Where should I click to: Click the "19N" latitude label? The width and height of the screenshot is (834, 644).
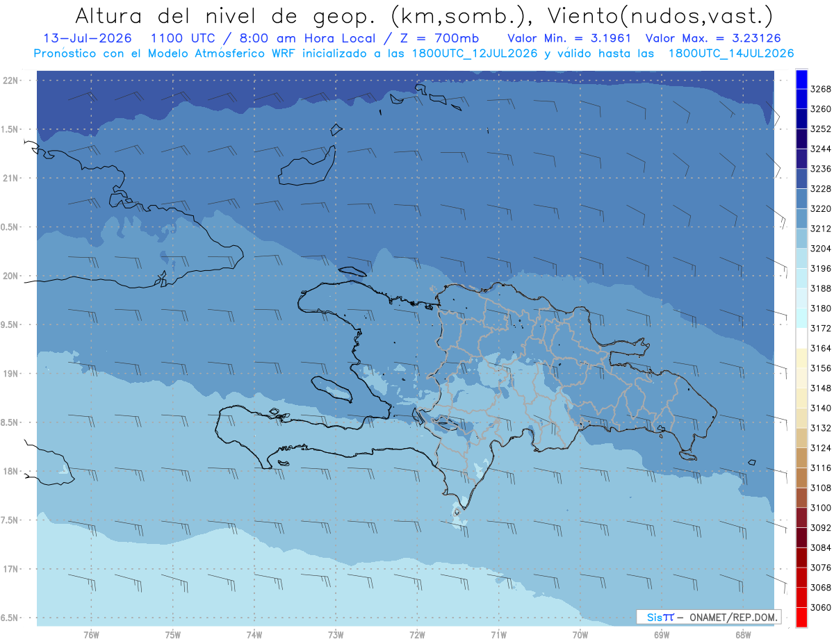tap(10, 374)
